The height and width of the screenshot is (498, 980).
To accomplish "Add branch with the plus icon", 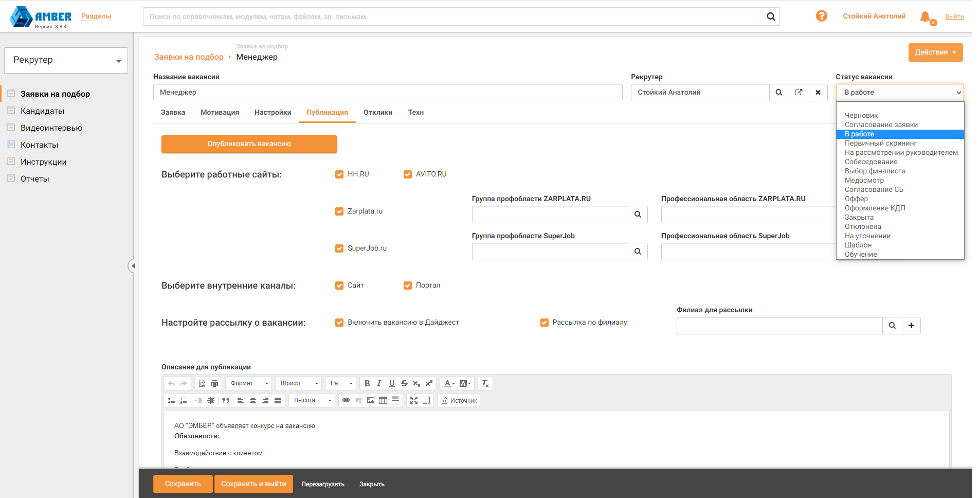I will [911, 326].
